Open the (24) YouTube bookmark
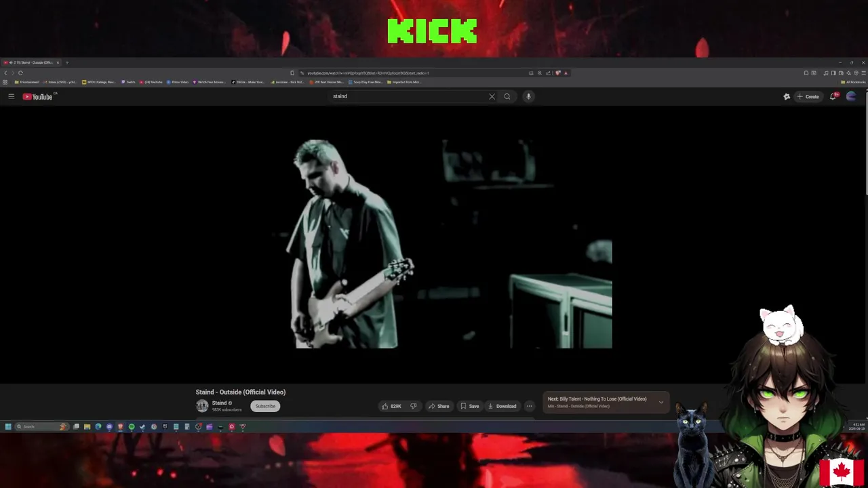The image size is (868, 488). (151, 82)
